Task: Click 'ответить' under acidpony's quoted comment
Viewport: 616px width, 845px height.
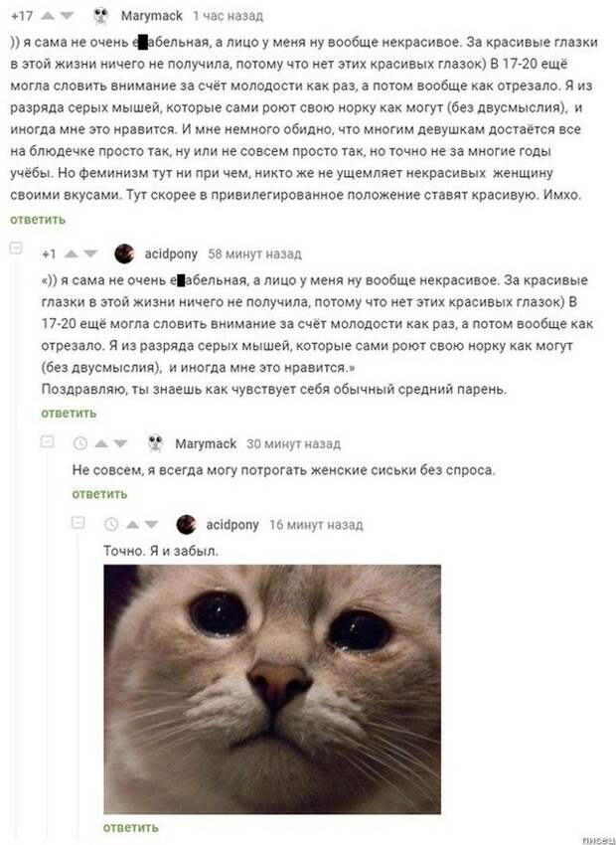Action: tap(69, 413)
